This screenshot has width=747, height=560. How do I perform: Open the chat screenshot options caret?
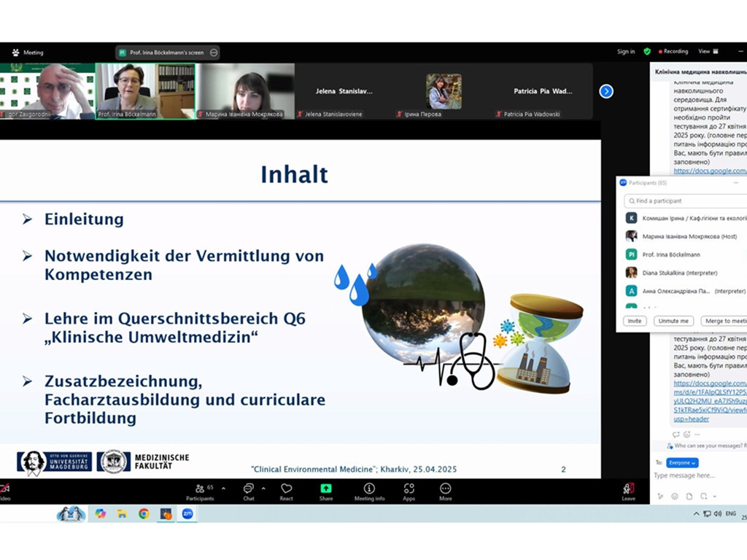click(715, 496)
